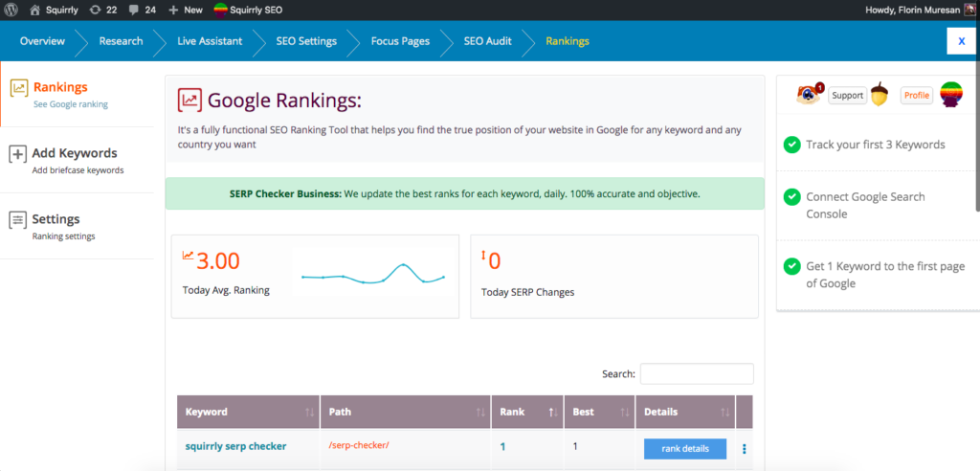
Task: Click Howdy, Florin Muresan account text
Action: coord(912,10)
